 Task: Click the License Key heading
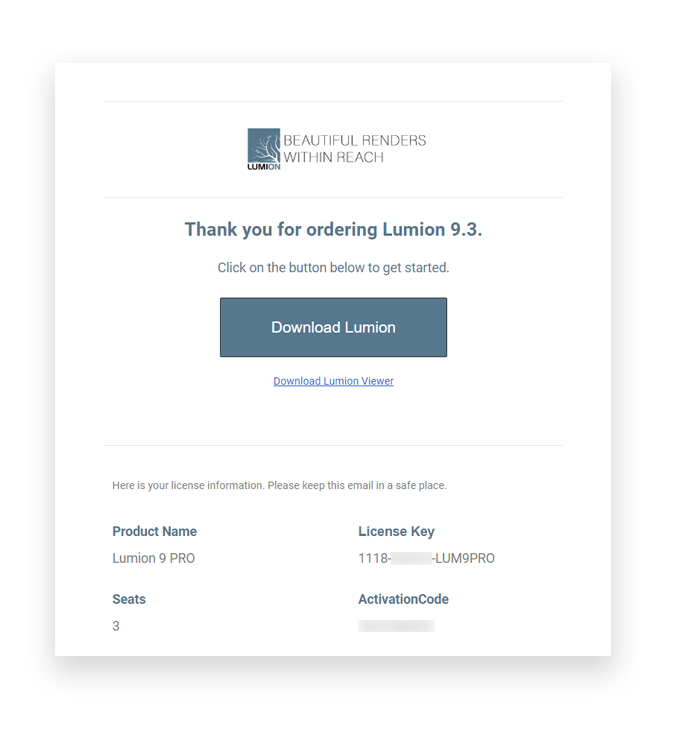coord(397,532)
